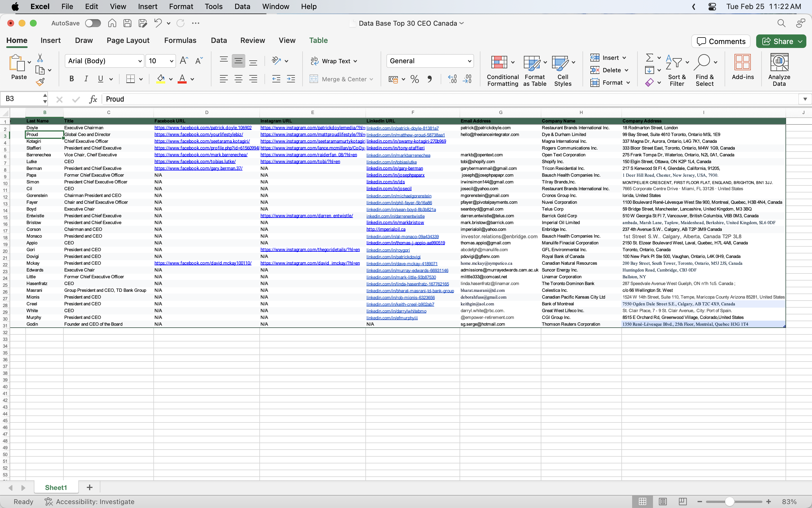Add a new sheet with plus button
The height and width of the screenshot is (508, 812).
(x=90, y=487)
